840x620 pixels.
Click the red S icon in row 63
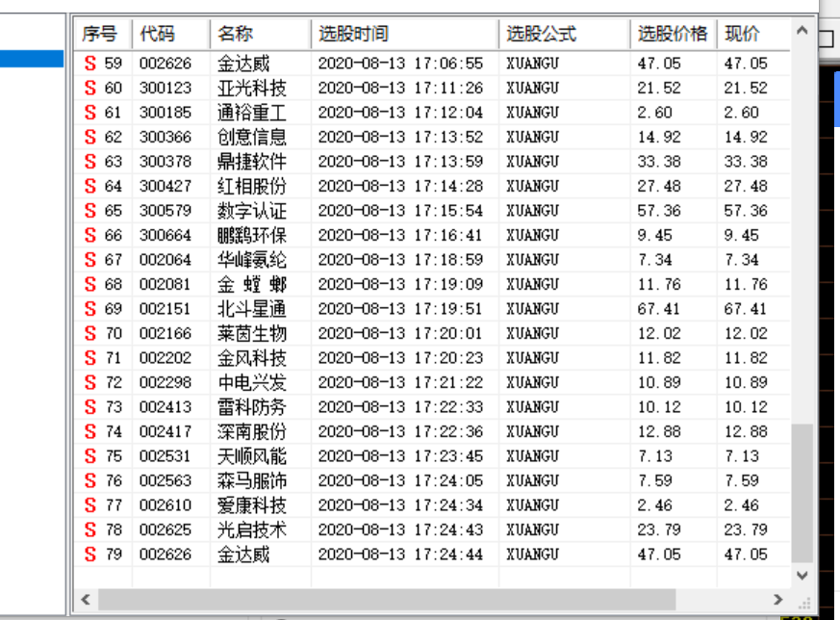pos(90,162)
